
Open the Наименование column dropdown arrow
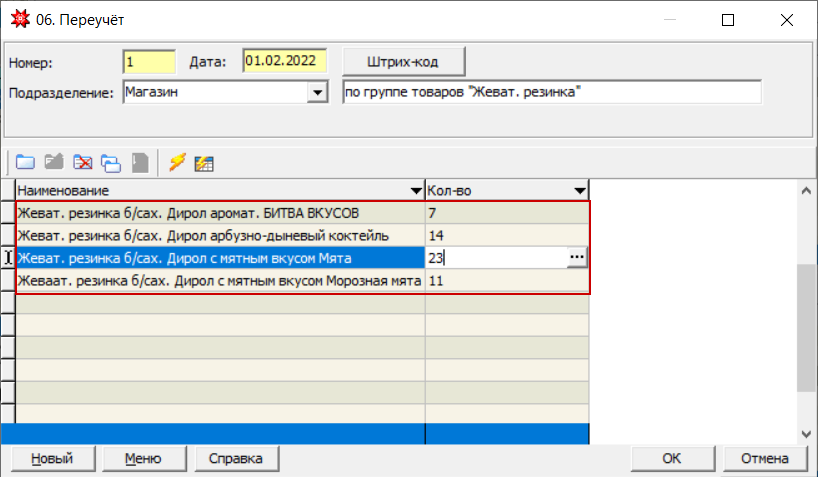pos(416,191)
